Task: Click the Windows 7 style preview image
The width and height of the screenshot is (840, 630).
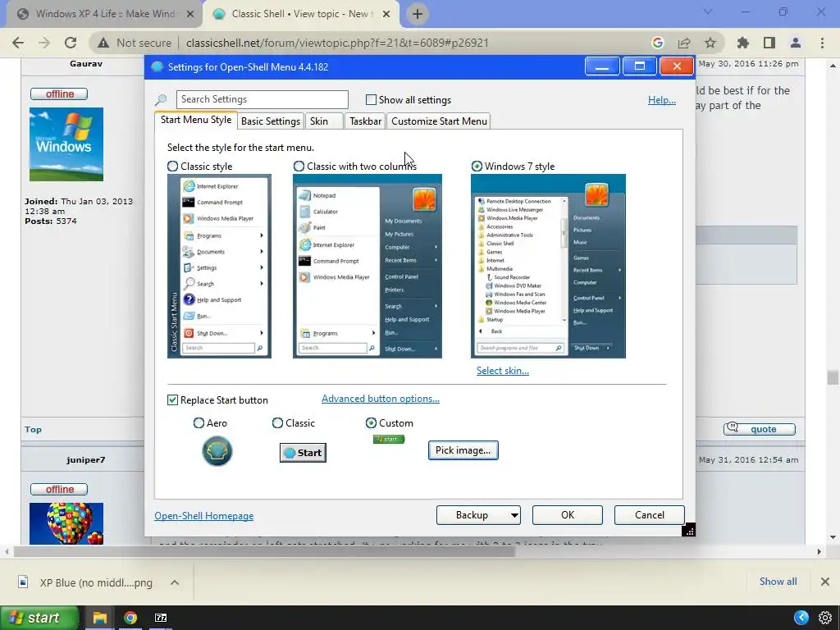Action: tap(548, 267)
